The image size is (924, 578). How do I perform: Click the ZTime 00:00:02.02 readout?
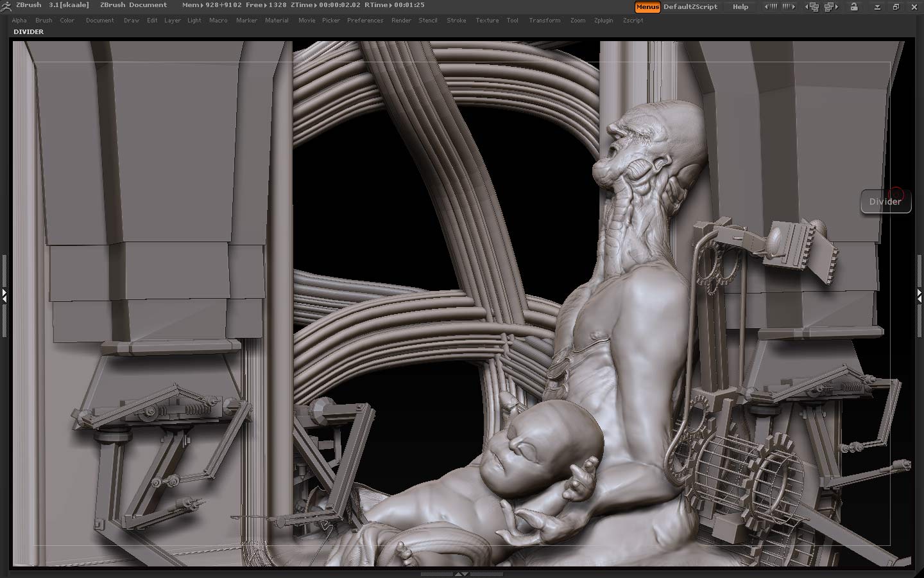coord(325,5)
